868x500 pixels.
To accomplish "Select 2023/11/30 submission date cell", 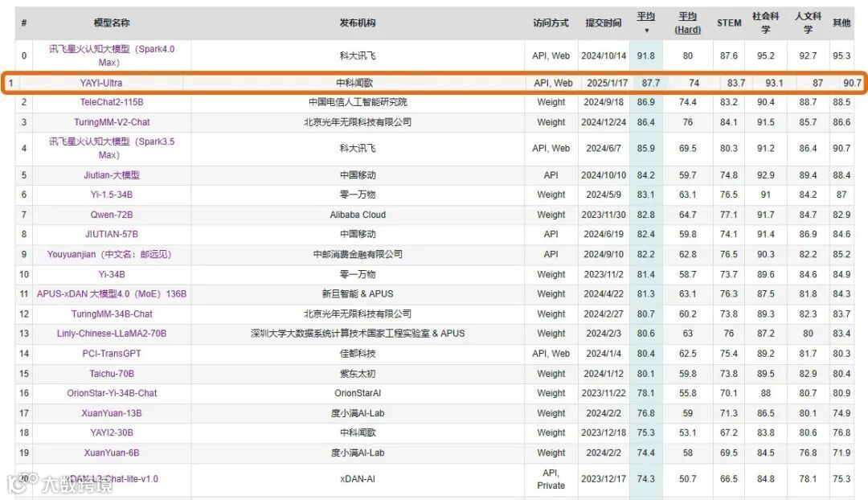I will tap(604, 215).
